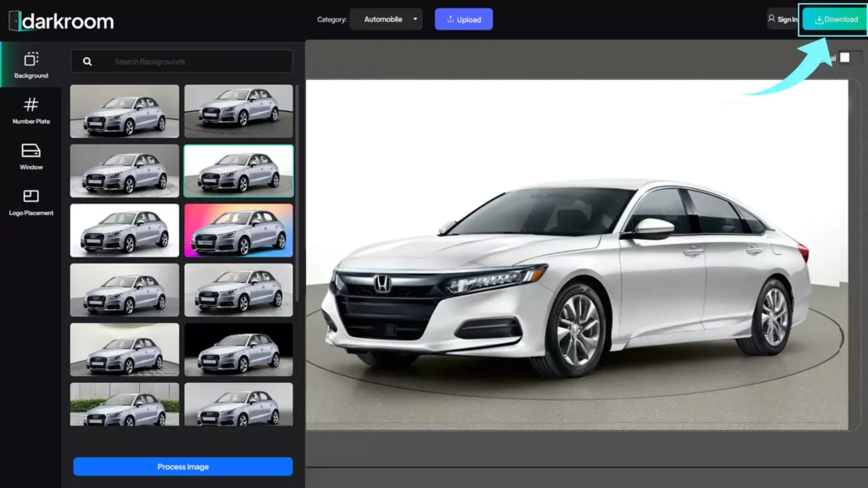Pick the domed showroom background thumbnail

125,350
